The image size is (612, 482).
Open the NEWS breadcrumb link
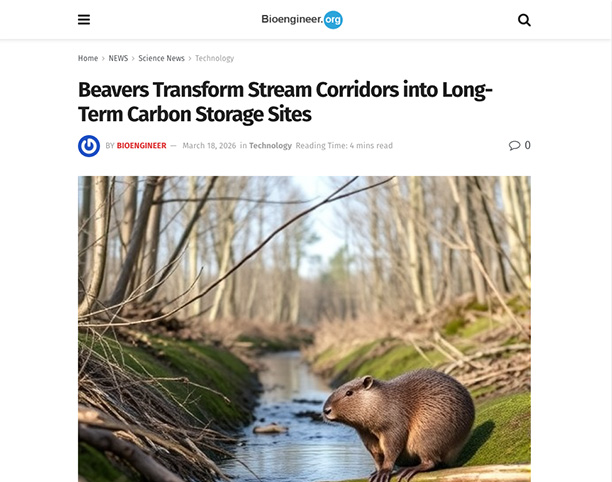tap(118, 58)
